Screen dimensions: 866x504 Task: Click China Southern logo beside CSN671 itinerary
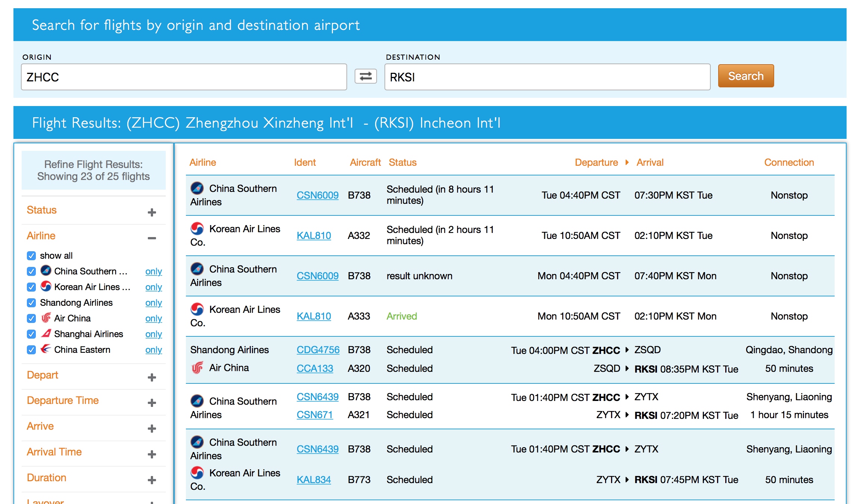pos(197,401)
